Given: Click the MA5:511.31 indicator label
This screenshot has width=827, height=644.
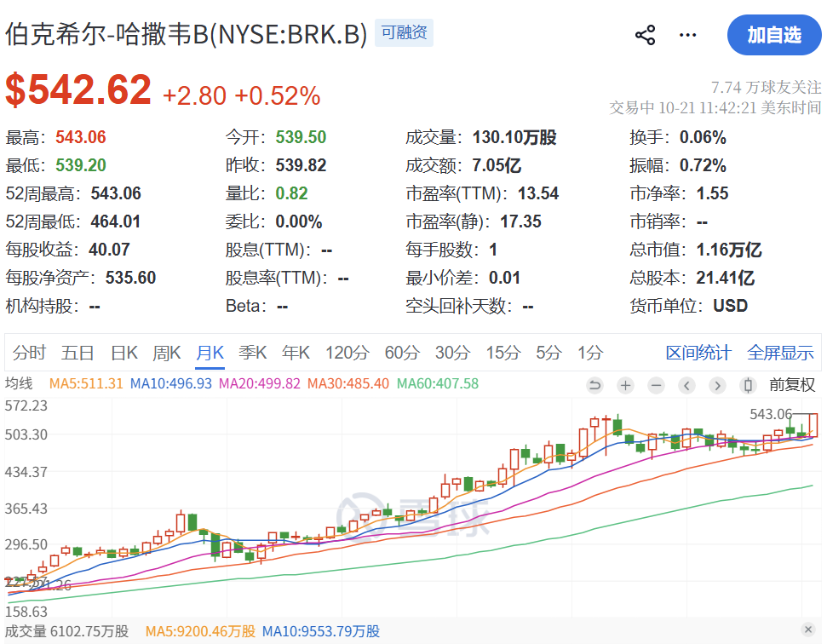Looking at the screenshot, I should [x=86, y=383].
